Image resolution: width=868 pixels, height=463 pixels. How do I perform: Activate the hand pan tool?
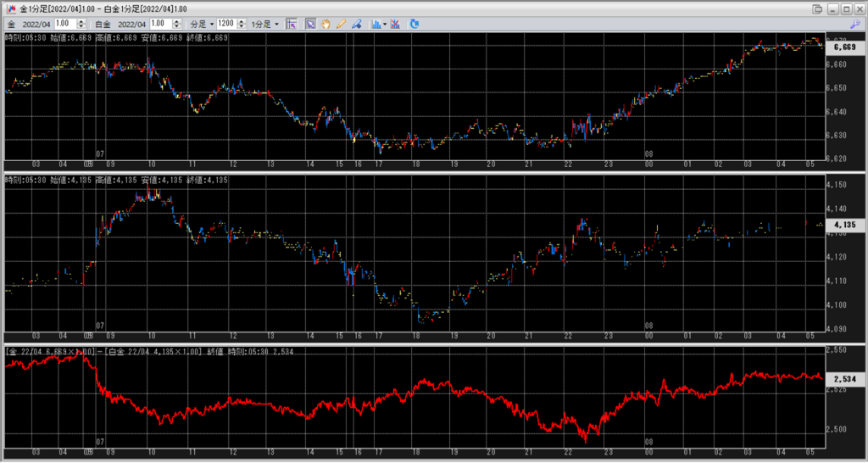325,24
